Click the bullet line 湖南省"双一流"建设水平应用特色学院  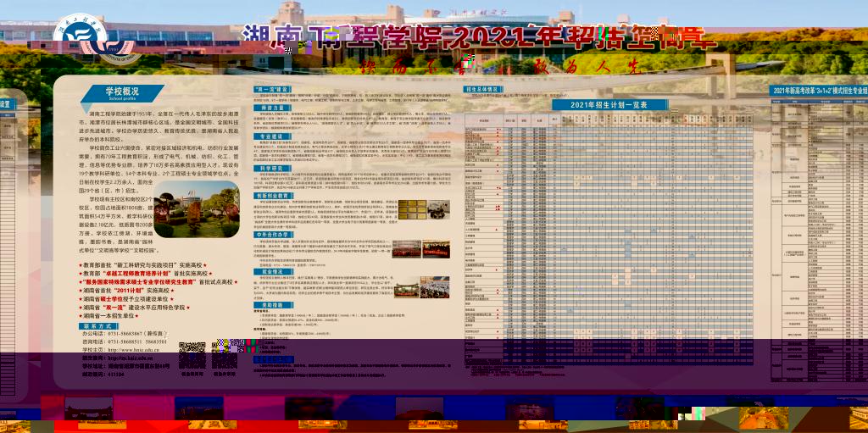135,307
